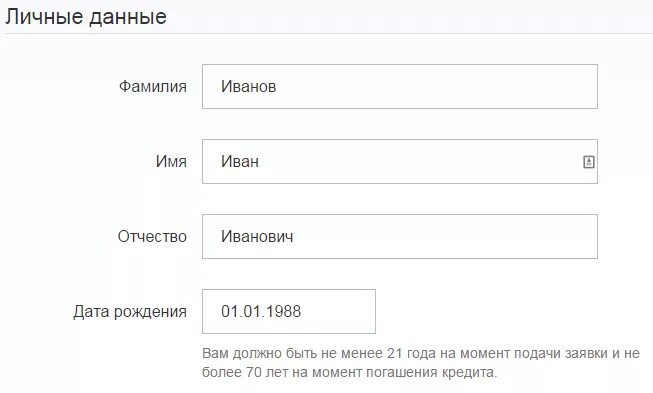Focus the Имя input field
The image size is (653, 393).
point(400,162)
